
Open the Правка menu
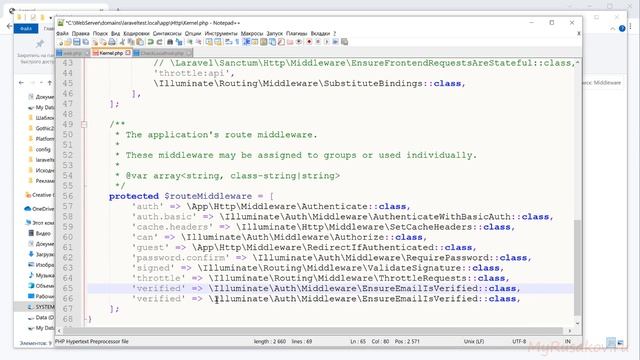pyautogui.click(x=80, y=33)
